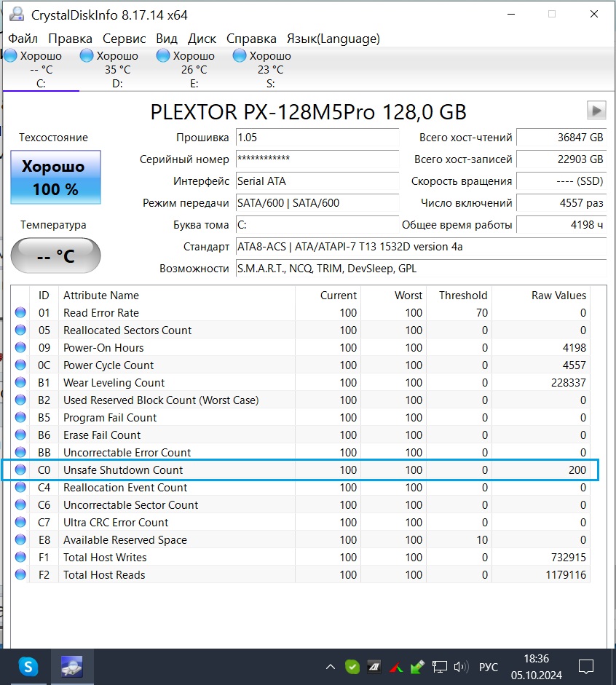616x685 pixels.
Task: Select the E: disk tab at 26 °C
Action: tap(194, 69)
